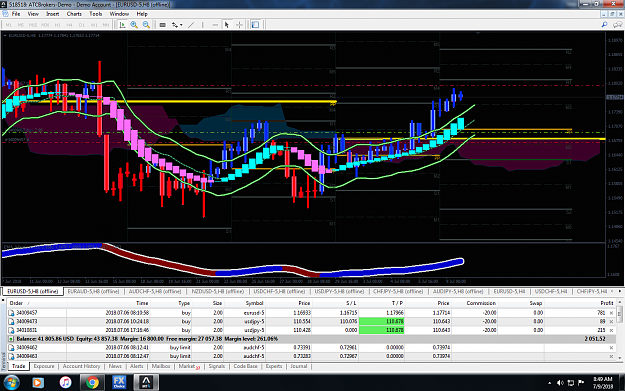Open the Journal terminal tab
The height and width of the screenshot is (391, 625).
click(299, 366)
